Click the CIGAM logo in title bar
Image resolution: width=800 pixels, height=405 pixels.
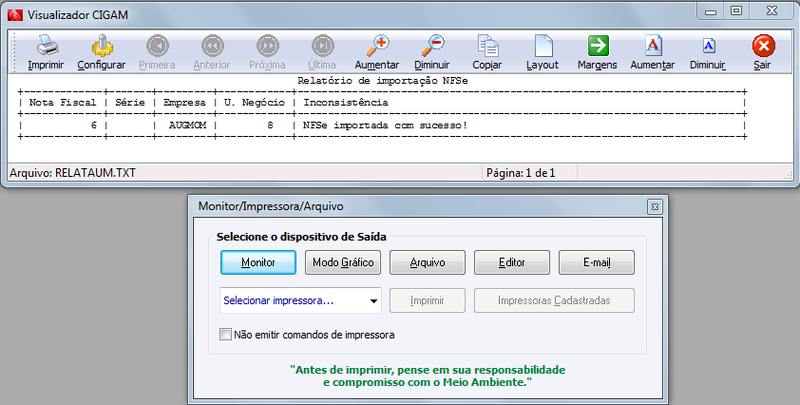point(15,15)
